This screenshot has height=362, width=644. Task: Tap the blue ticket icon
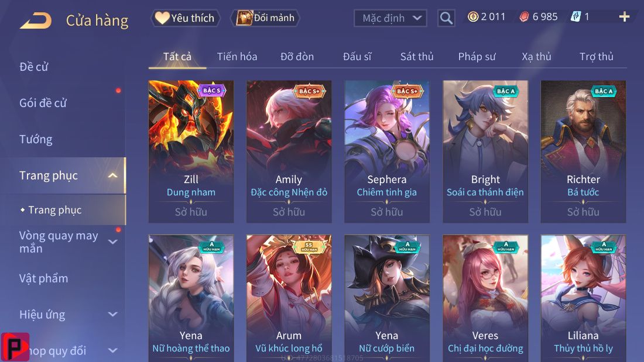576,17
